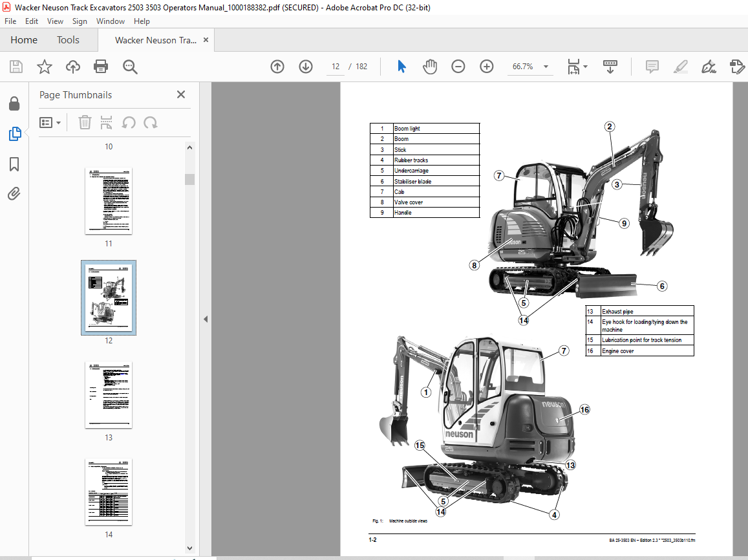Click the Save file icon
748x560 pixels.
16,67
